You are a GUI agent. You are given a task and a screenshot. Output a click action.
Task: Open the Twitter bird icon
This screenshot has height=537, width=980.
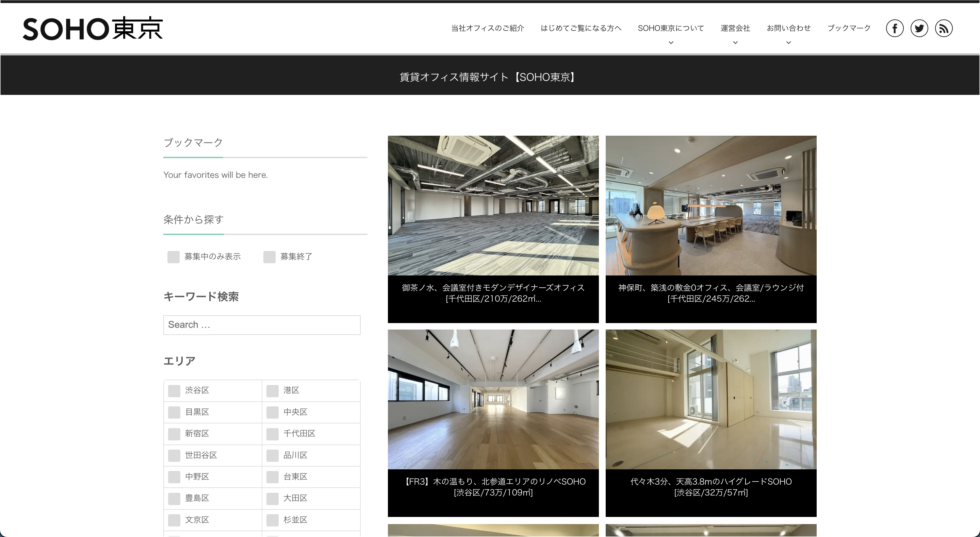pos(919,28)
